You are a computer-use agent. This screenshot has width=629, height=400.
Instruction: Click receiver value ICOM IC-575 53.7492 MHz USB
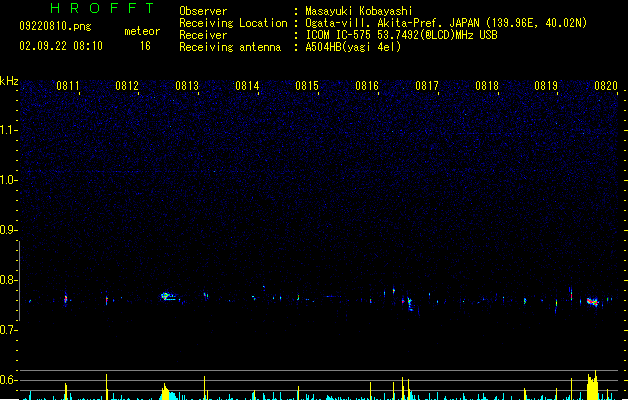402,35
